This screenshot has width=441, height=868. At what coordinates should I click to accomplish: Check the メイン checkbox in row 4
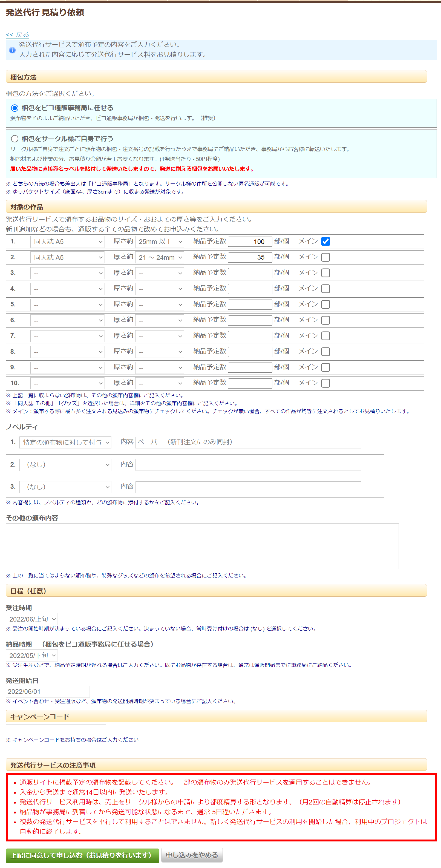(325, 289)
